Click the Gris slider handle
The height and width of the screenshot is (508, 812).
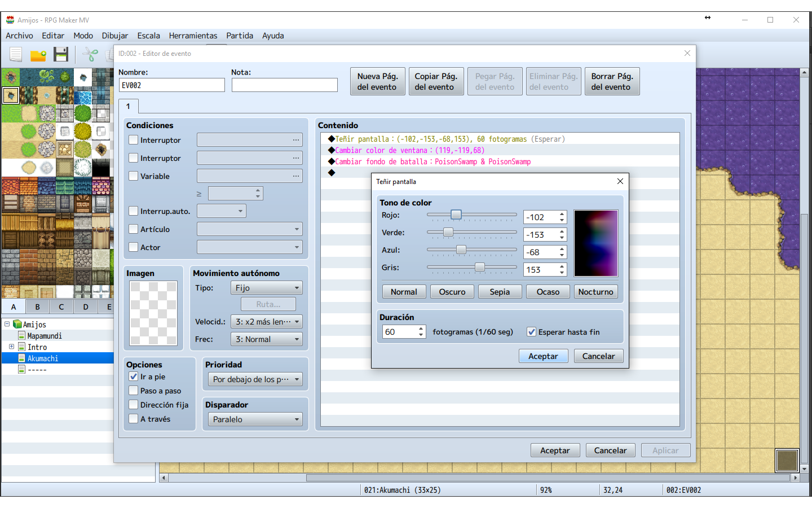(480, 267)
